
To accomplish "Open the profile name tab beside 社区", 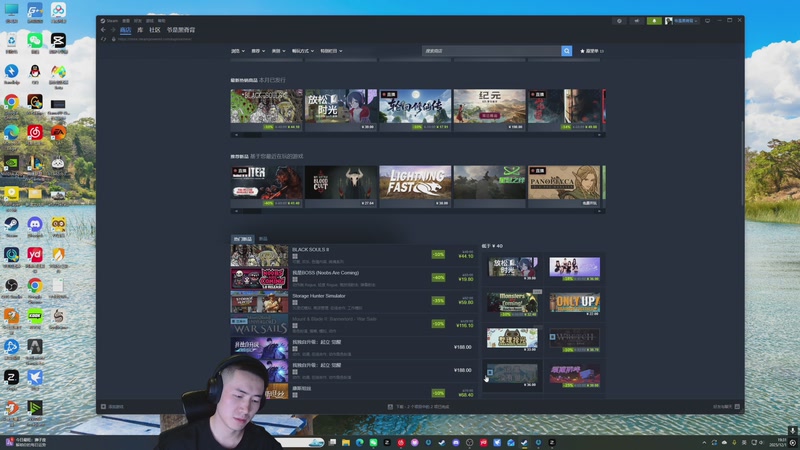I will [181, 30].
